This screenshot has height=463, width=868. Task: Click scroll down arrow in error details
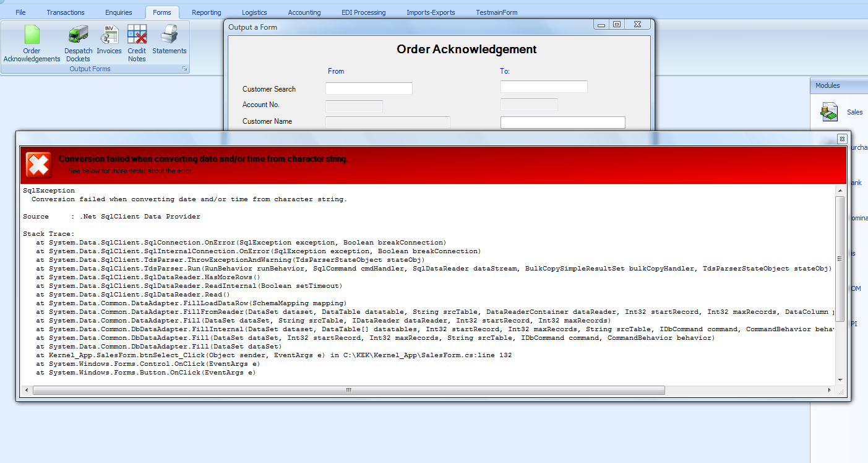point(840,379)
